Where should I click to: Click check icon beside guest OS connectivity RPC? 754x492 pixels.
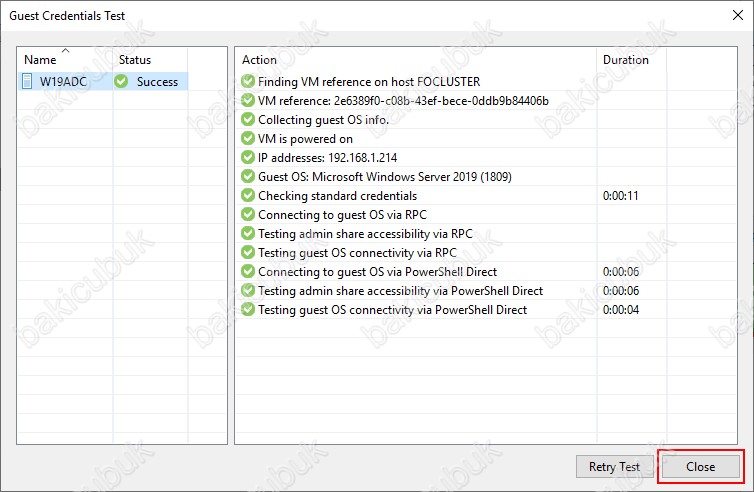tap(248, 252)
